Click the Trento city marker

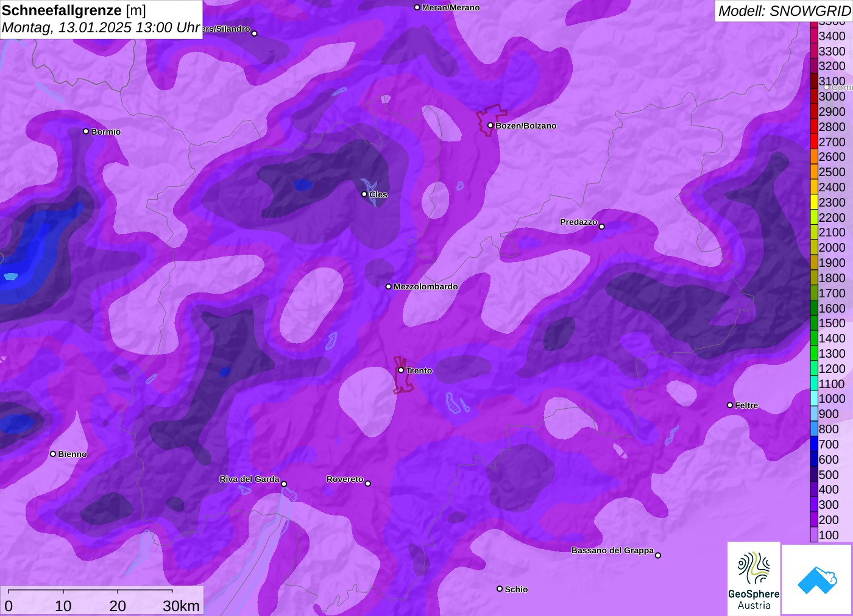pyautogui.click(x=401, y=370)
